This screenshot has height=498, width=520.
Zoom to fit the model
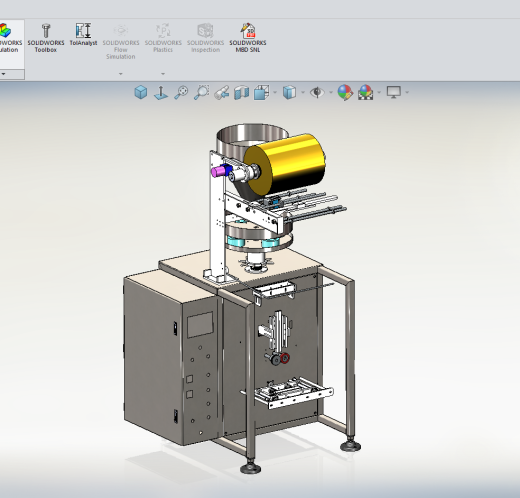coord(181,92)
